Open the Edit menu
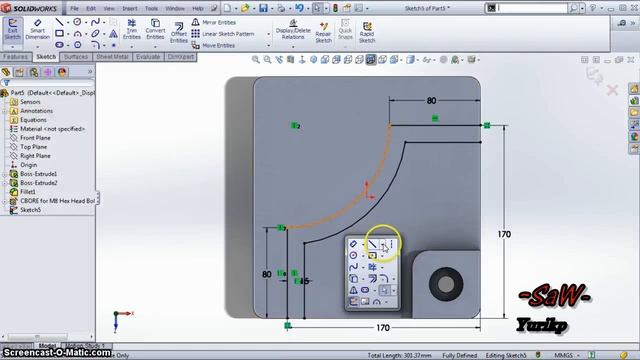Viewport: 640px width, 360px height. coord(91,8)
